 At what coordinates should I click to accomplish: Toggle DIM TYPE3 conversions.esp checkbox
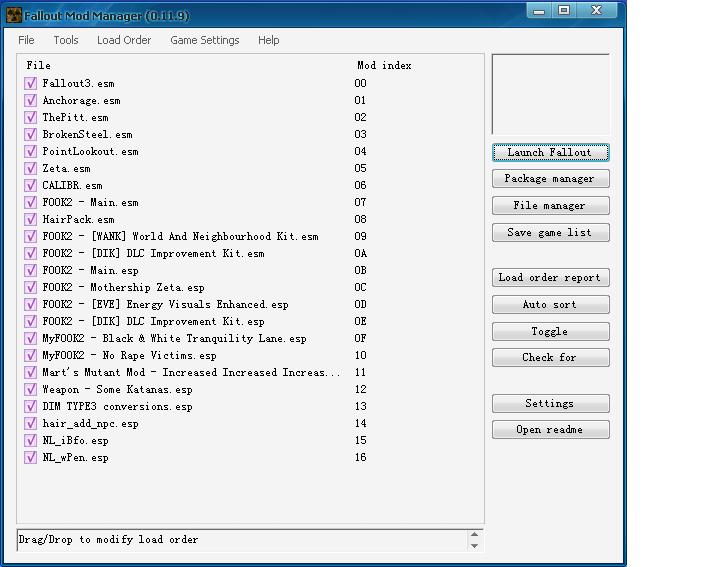pos(30,406)
